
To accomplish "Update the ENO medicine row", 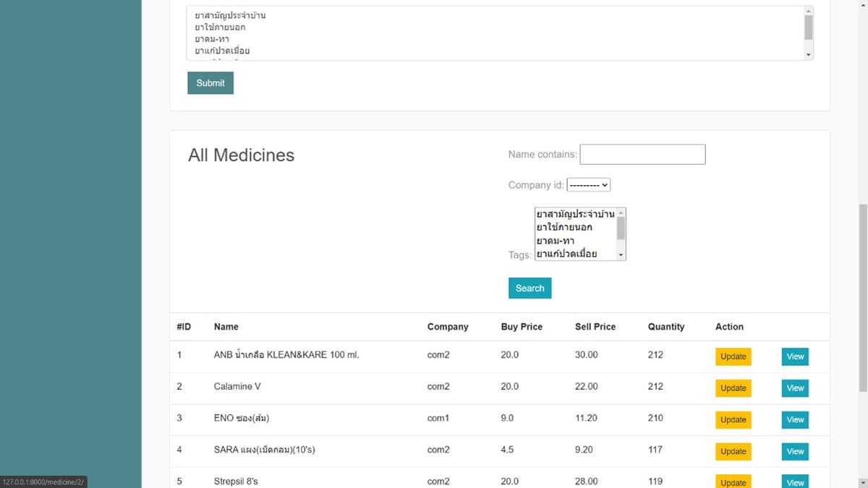I will click(x=733, y=419).
